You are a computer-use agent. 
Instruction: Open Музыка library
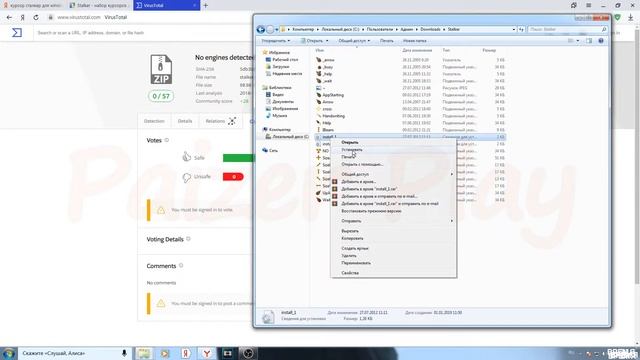pos(279,116)
